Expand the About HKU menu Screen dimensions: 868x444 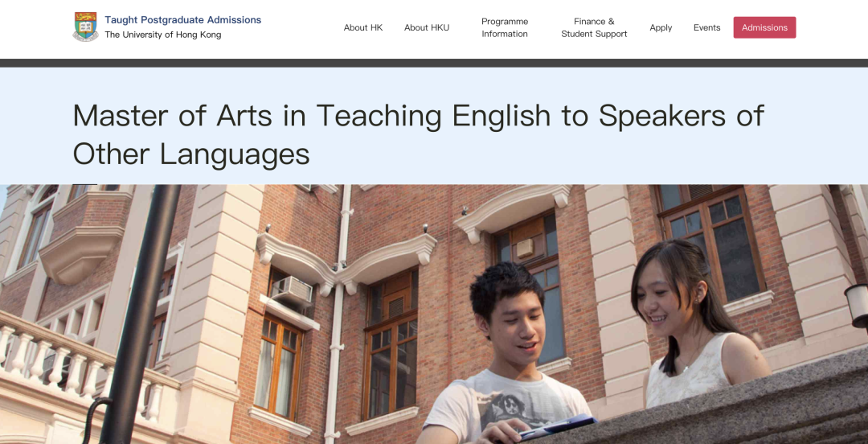(427, 28)
